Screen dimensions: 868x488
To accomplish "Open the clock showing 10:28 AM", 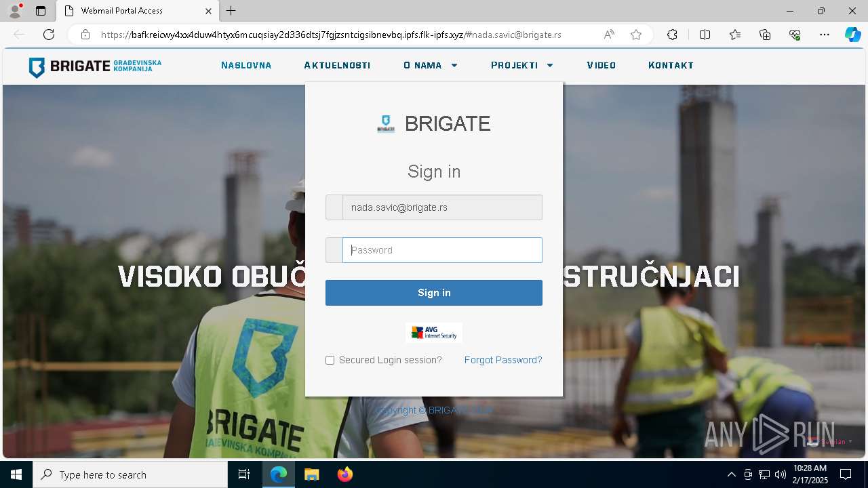I will (x=810, y=474).
